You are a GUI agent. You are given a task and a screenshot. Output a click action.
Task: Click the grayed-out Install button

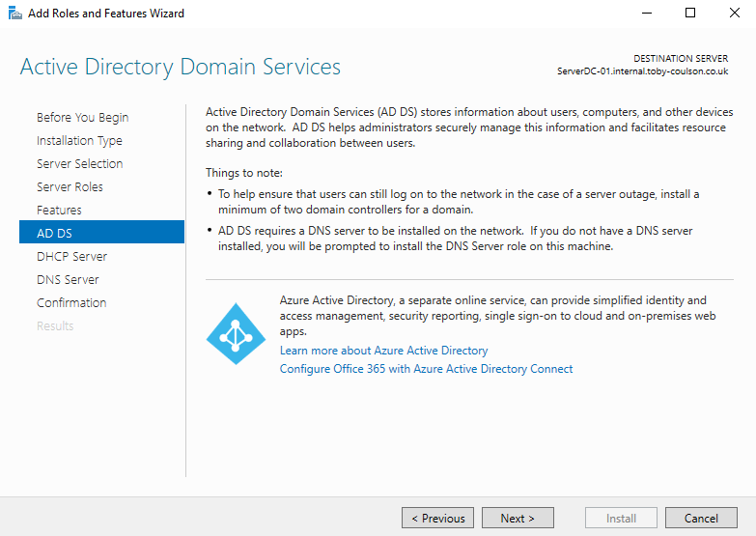(x=621, y=519)
